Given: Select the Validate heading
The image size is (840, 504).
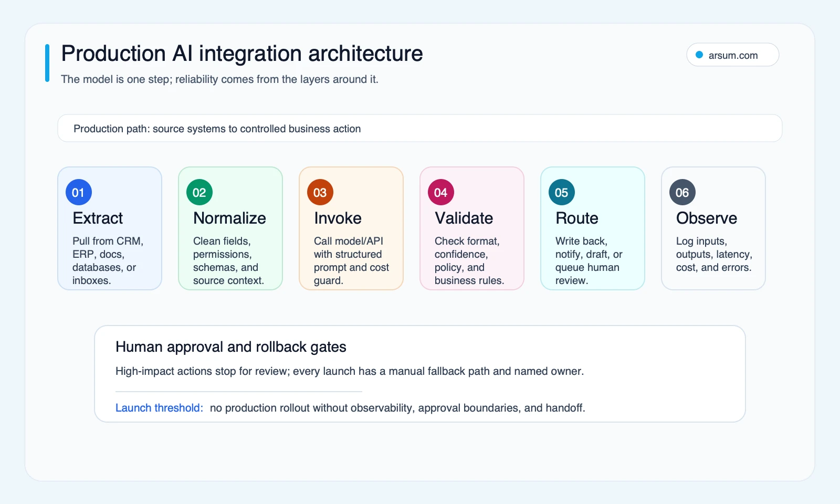Looking at the screenshot, I should (464, 218).
